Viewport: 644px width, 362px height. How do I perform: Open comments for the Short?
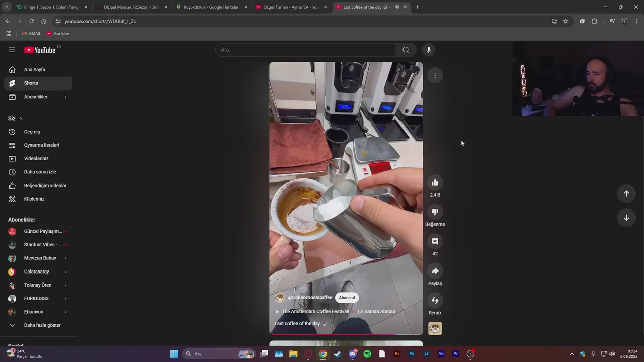[x=435, y=241]
